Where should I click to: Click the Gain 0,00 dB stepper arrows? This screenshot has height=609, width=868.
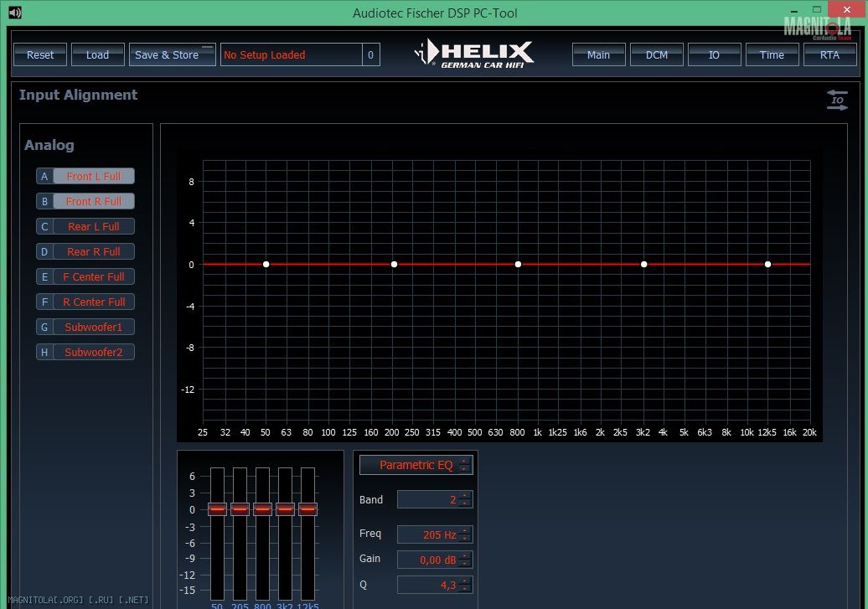click(x=465, y=560)
